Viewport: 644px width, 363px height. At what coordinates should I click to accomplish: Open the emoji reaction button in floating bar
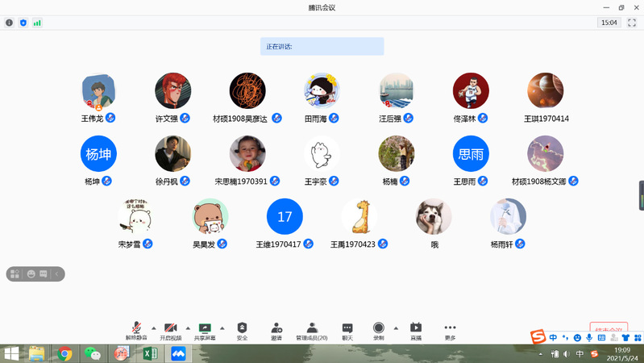31,274
